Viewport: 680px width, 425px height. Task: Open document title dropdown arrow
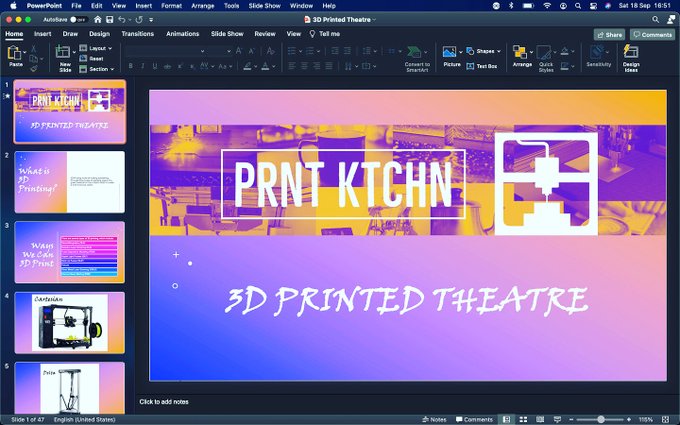point(374,20)
